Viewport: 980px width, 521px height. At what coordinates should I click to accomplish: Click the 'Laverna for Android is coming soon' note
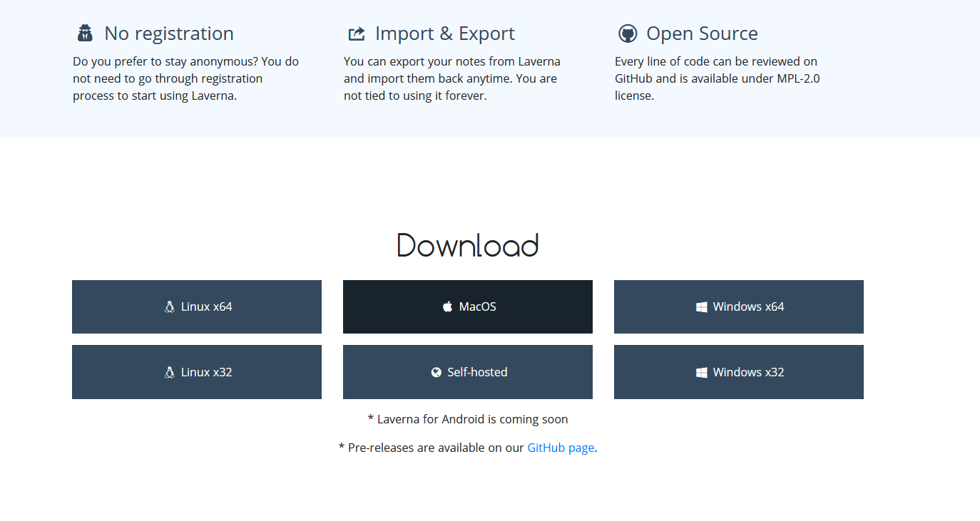click(x=468, y=419)
